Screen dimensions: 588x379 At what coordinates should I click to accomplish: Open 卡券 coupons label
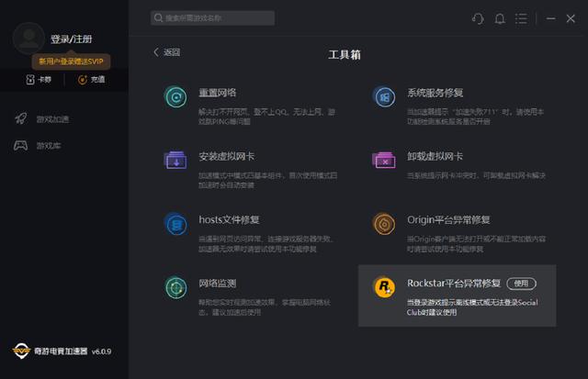(x=45, y=80)
